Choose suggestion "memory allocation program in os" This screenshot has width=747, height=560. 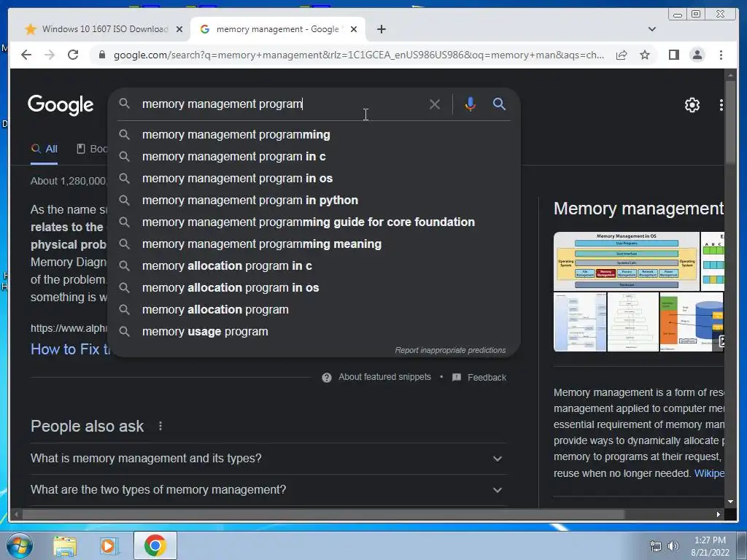tap(314, 288)
